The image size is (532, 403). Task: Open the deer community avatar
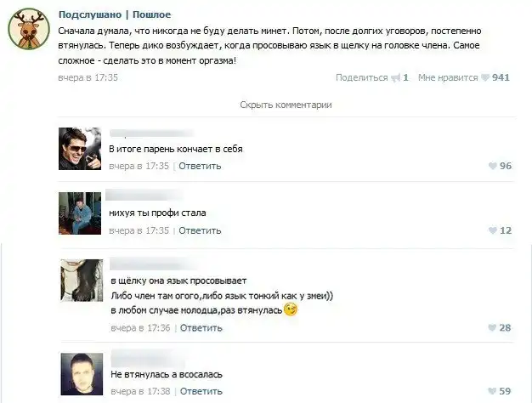pos(29,29)
